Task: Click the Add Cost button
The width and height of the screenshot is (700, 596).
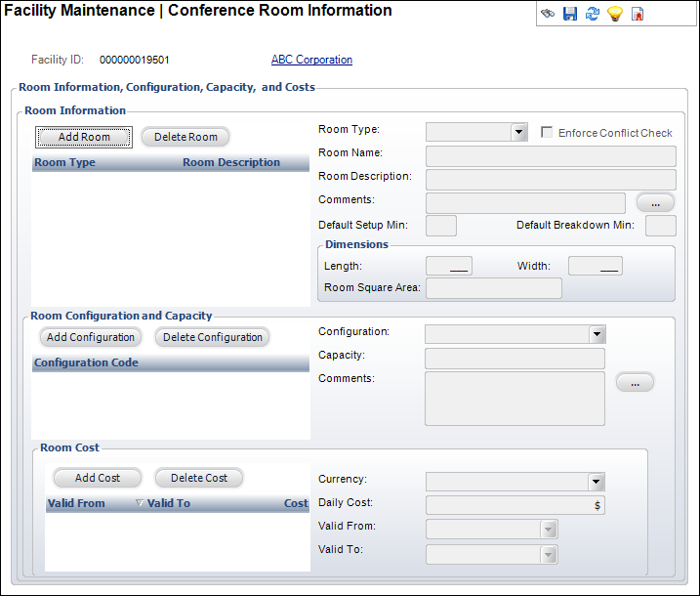Action: [x=98, y=478]
